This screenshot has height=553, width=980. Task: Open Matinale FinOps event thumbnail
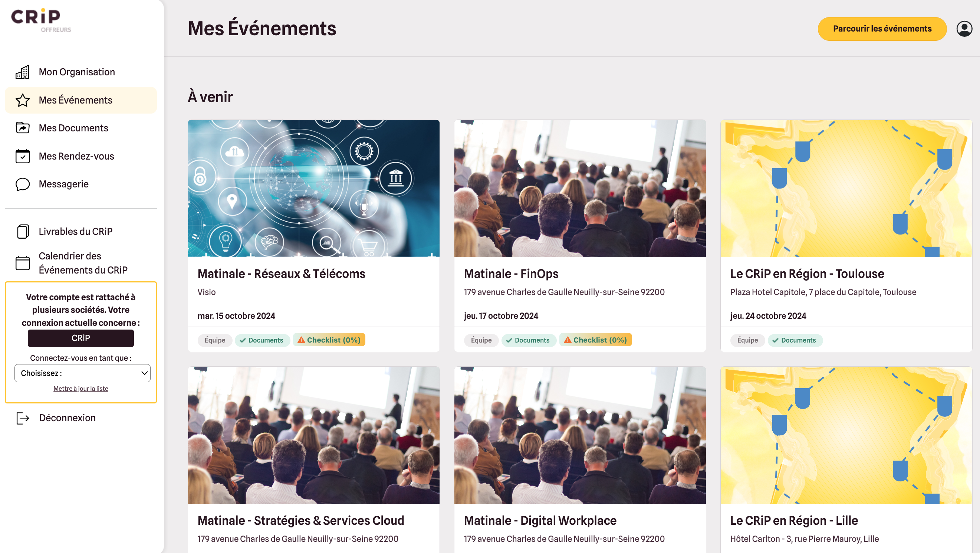tap(580, 189)
